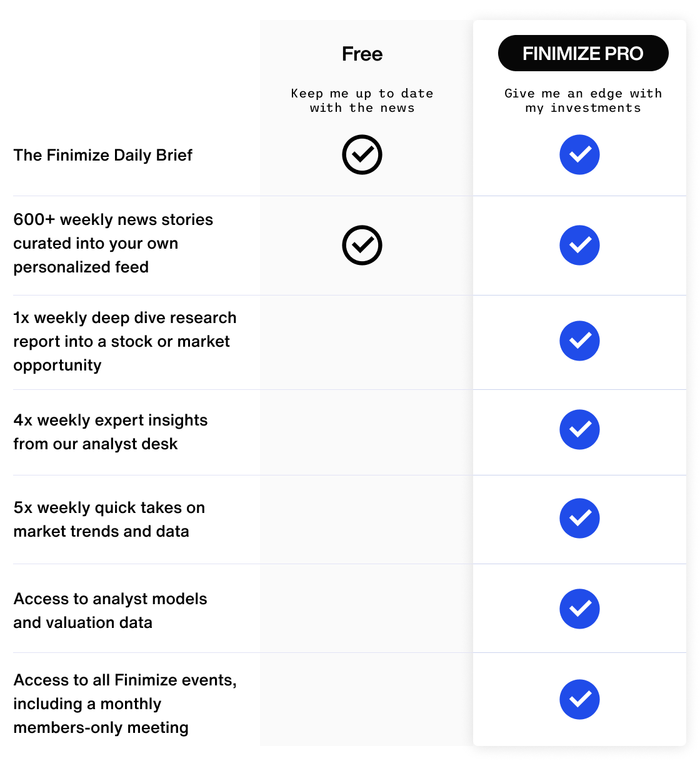Image resolution: width=700 pixels, height=766 pixels.
Task: Click Pro checkmark for analyst models access
Action: point(579,609)
